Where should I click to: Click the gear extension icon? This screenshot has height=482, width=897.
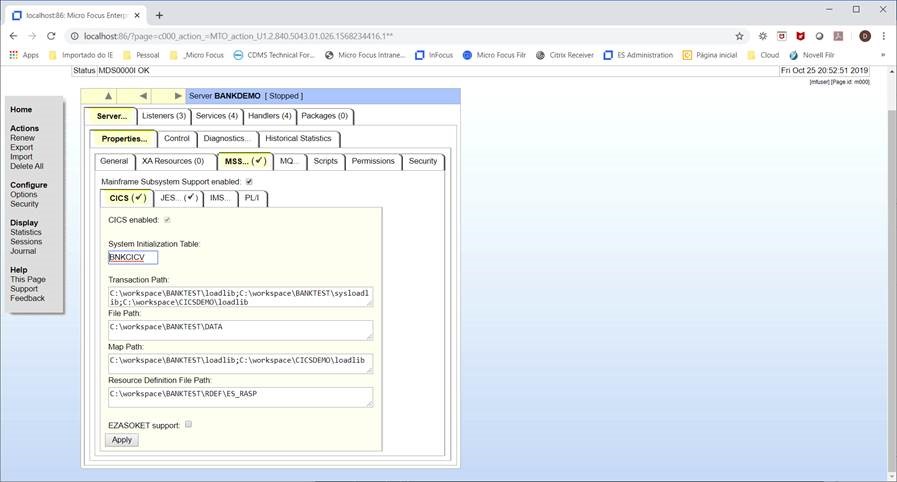coord(763,36)
